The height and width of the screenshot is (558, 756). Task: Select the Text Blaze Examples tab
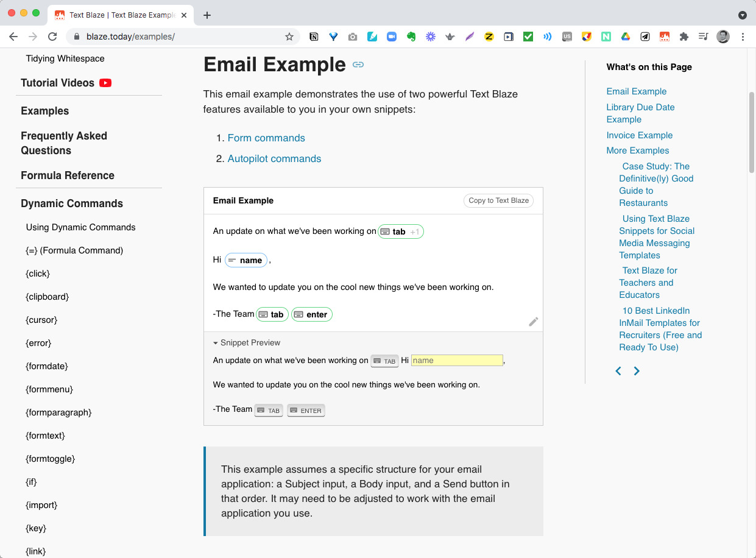[x=121, y=15]
